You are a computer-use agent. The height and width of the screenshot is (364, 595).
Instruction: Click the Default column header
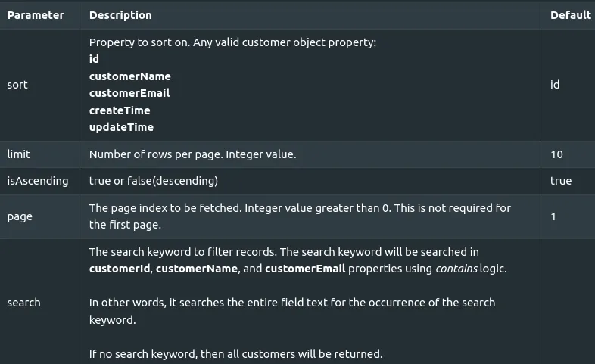pos(570,15)
